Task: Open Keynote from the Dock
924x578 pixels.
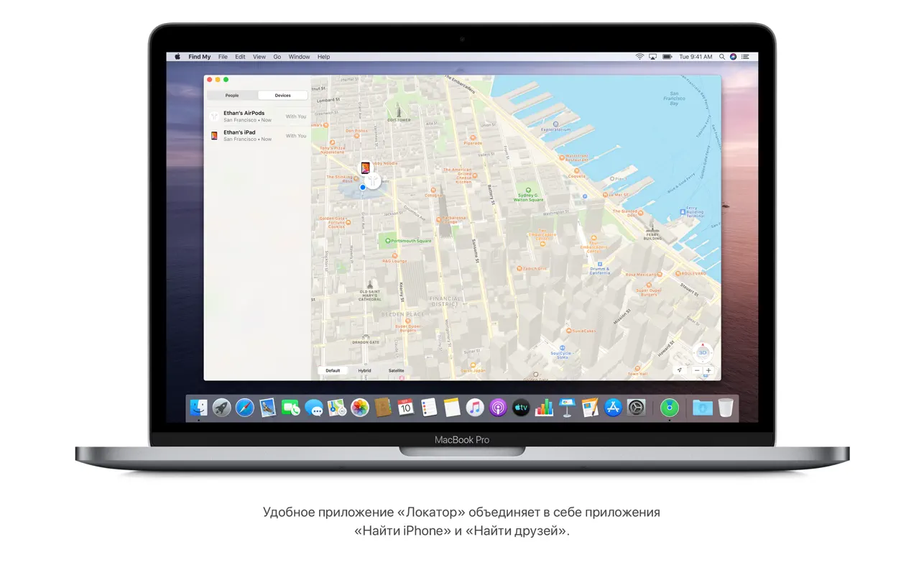Action: [567, 408]
